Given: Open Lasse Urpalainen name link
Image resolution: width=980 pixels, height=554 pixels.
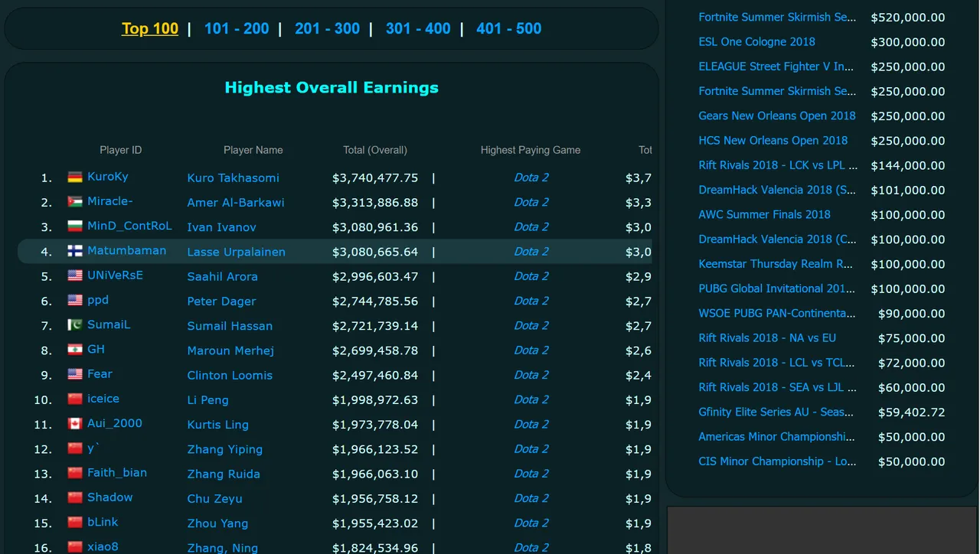Looking at the screenshot, I should [x=237, y=252].
